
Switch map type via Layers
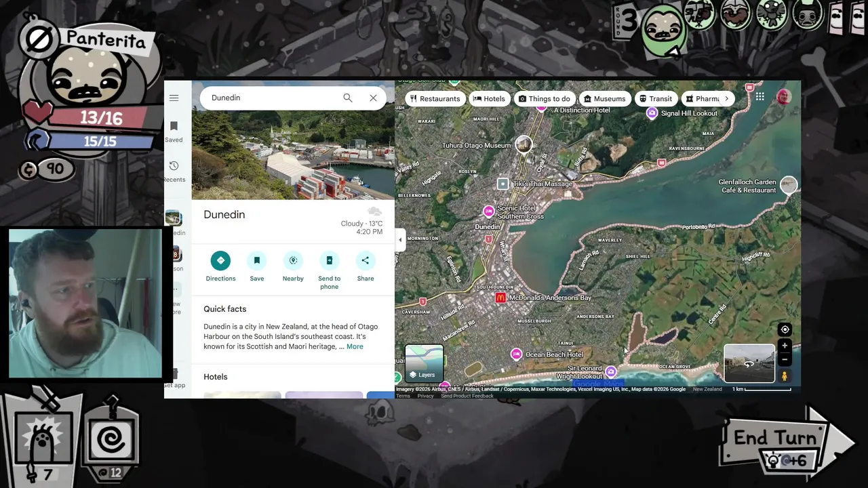[x=425, y=364]
